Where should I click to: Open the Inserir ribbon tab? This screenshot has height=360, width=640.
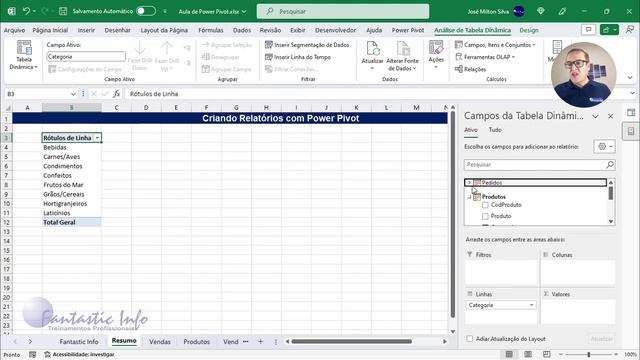pyautogui.click(x=86, y=30)
